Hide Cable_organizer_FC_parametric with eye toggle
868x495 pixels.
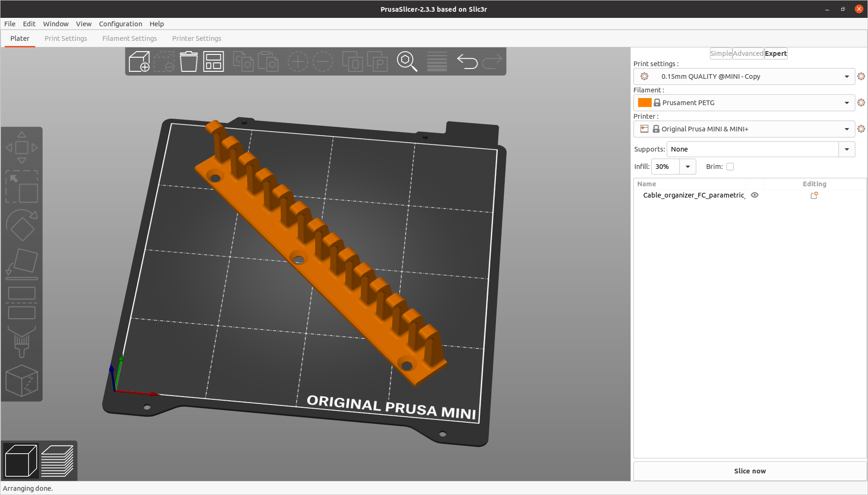pos(754,195)
